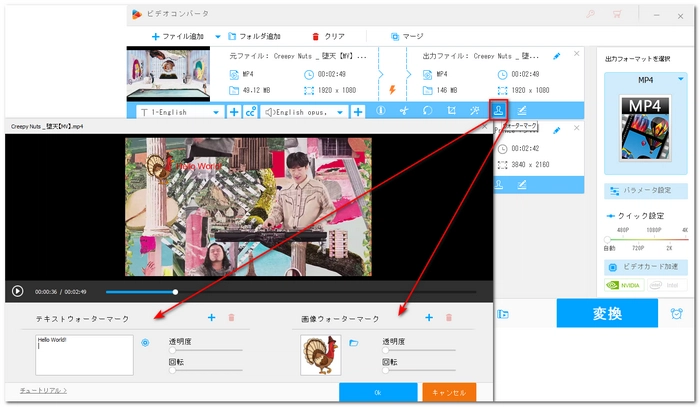700x407 pixels.
Task: Open the MP4 output format dropdown
Action: click(x=645, y=79)
